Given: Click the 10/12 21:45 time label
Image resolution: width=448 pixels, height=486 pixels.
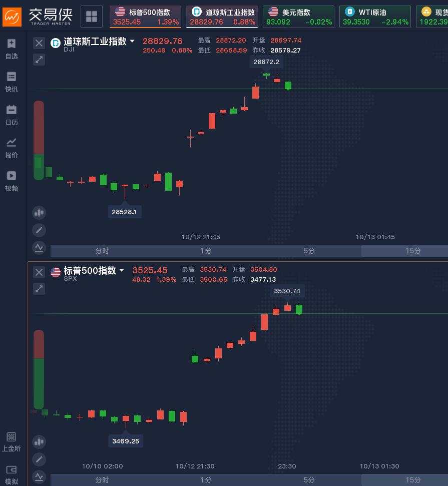Looking at the screenshot, I should coord(201,237).
